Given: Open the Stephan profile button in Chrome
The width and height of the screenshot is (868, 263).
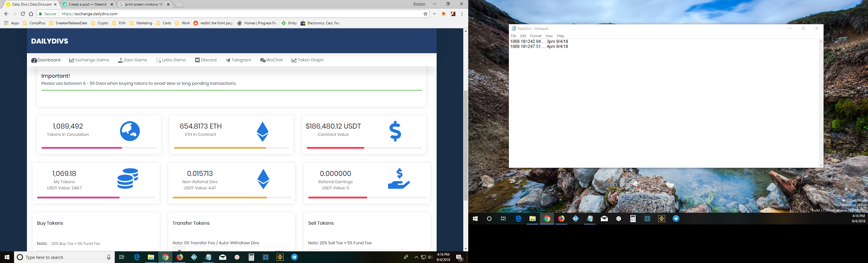Looking at the screenshot, I should pyautogui.click(x=419, y=4).
